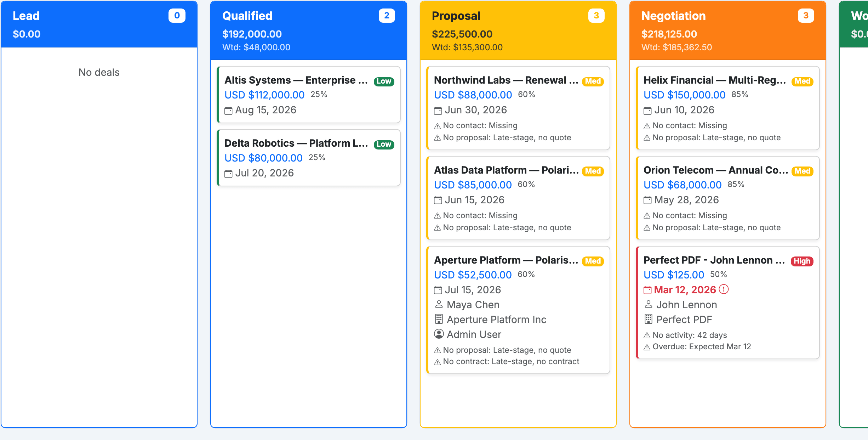Click amount USD $88,000.00

click(473, 95)
